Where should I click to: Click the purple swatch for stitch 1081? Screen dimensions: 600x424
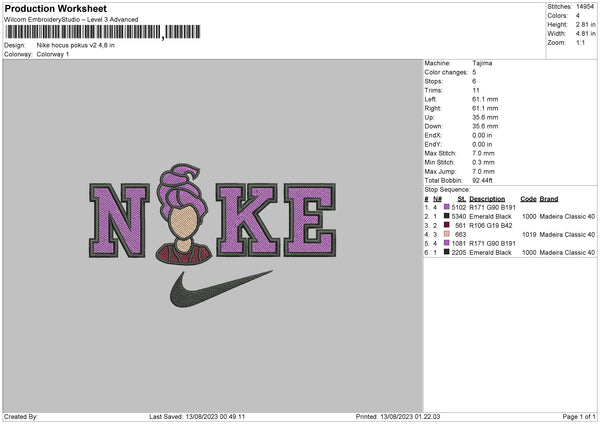coord(447,243)
